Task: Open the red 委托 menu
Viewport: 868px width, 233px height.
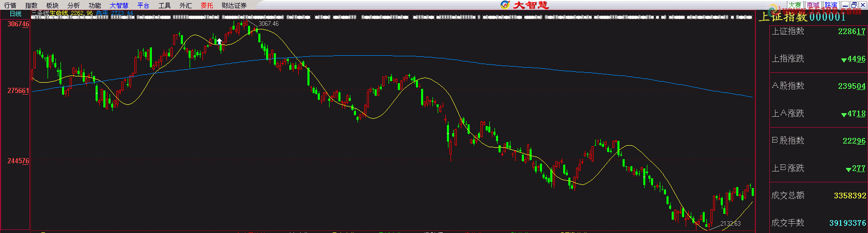Action: (207, 5)
